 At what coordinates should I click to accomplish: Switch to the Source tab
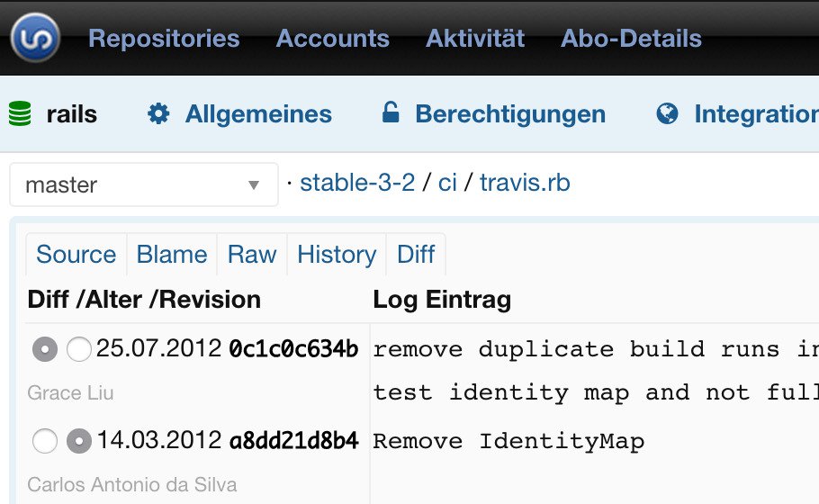[76, 255]
